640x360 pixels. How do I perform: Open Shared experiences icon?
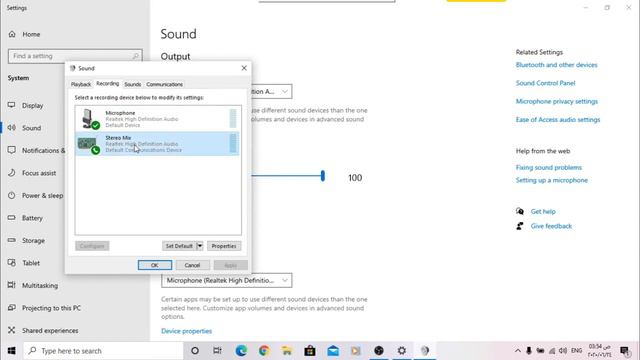pos(11,330)
